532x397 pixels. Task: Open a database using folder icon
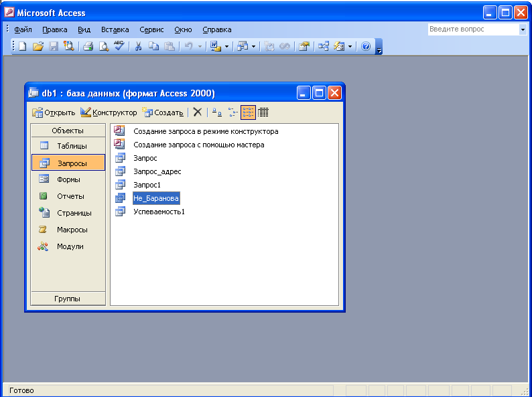click(38, 46)
